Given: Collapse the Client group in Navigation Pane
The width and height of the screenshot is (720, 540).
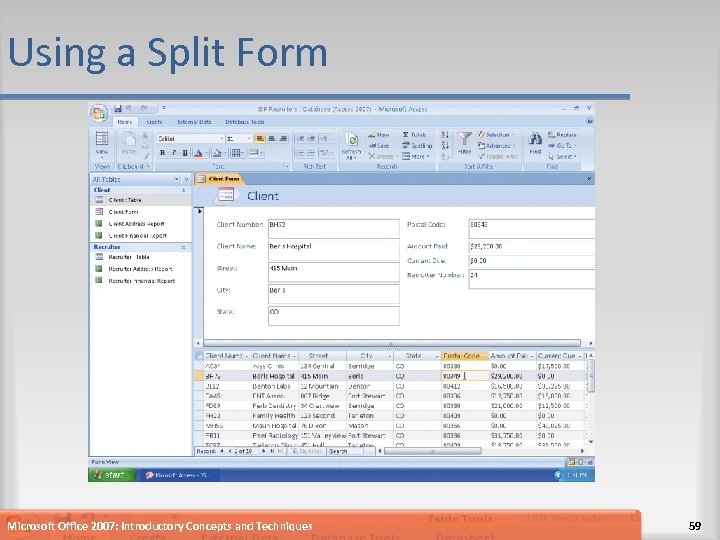Looking at the screenshot, I should [184, 190].
